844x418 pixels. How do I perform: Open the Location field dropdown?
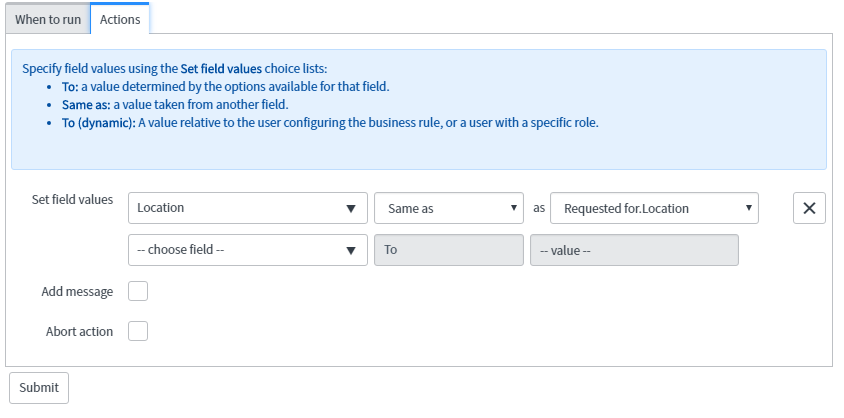point(248,208)
